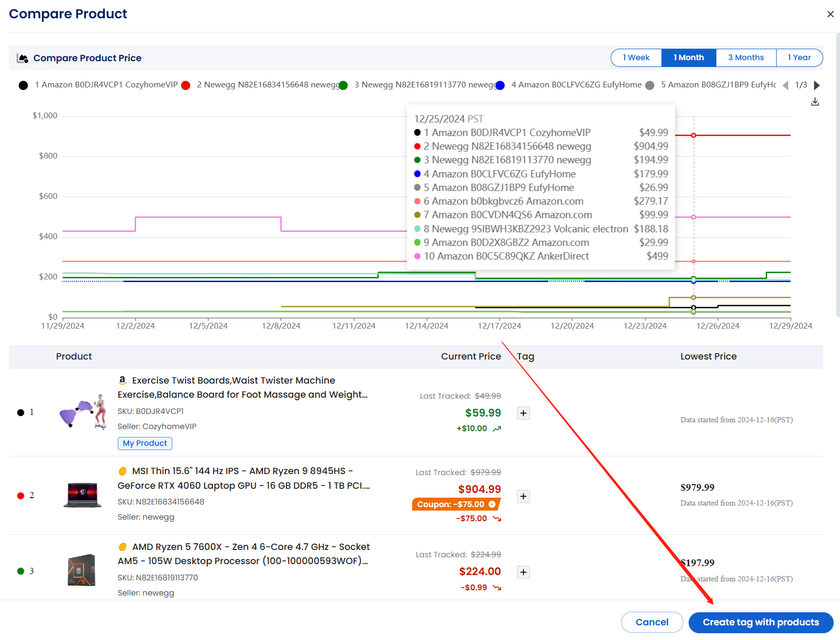The height and width of the screenshot is (640, 840).
Task: Go to previous legend page arrow
Action: [x=785, y=85]
